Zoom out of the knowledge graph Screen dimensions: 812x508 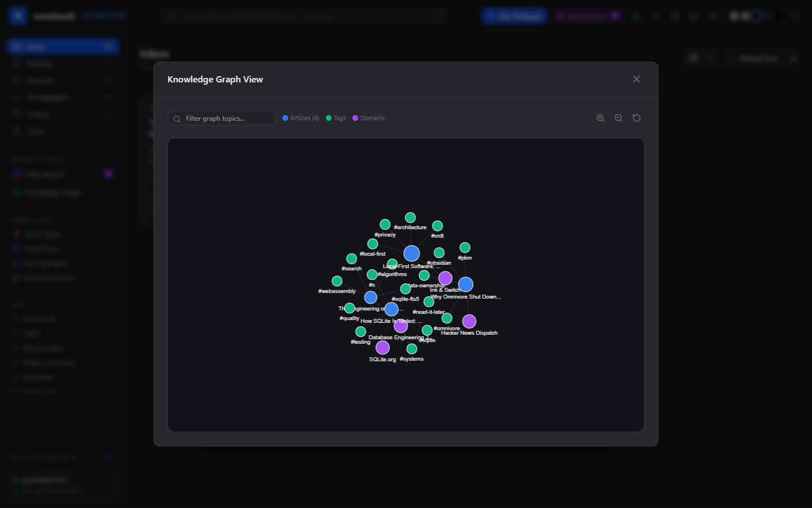pyautogui.click(x=619, y=118)
